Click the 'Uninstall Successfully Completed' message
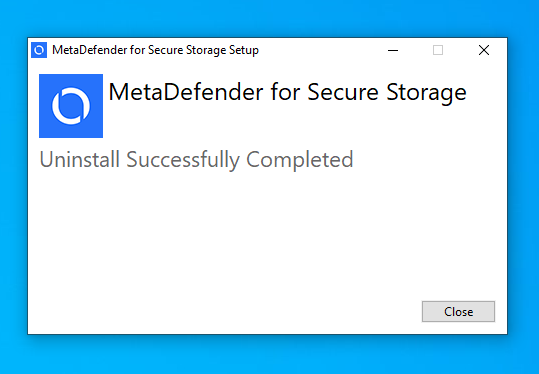 point(196,160)
